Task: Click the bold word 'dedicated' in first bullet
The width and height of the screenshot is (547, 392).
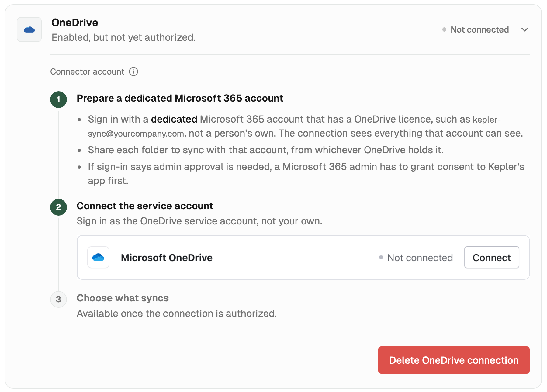Action: (x=174, y=119)
